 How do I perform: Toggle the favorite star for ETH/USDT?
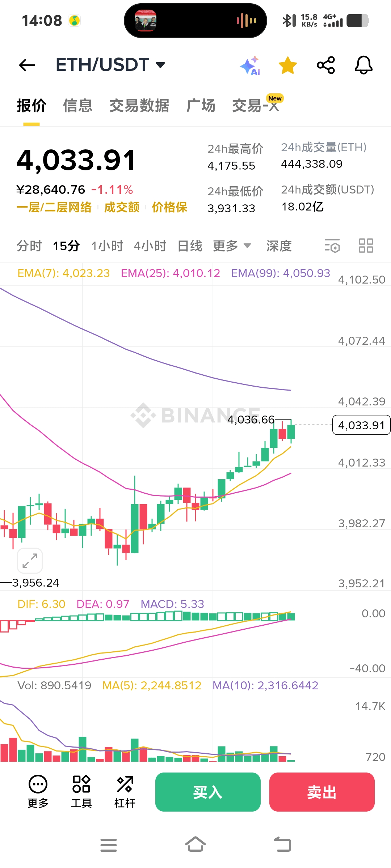tap(288, 65)
